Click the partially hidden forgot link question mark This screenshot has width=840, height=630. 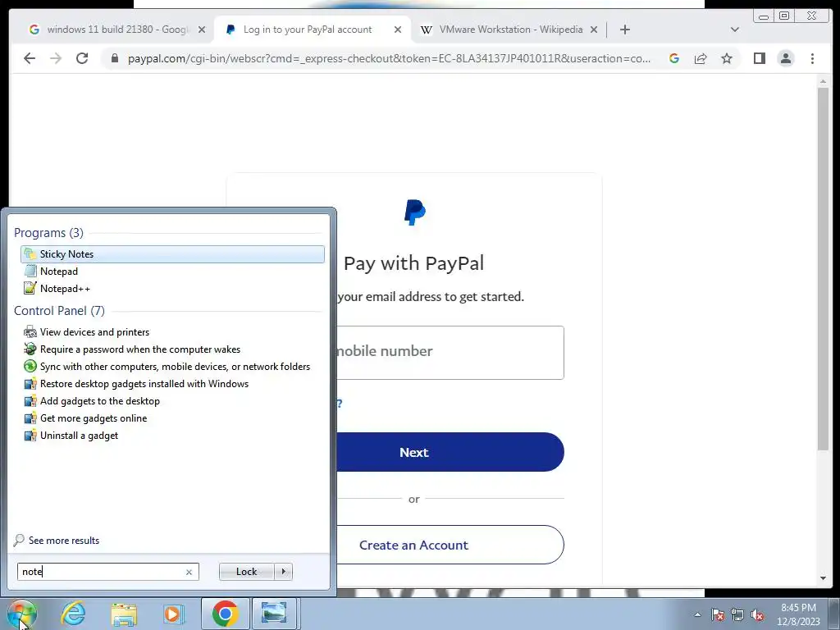pos(340,404)
